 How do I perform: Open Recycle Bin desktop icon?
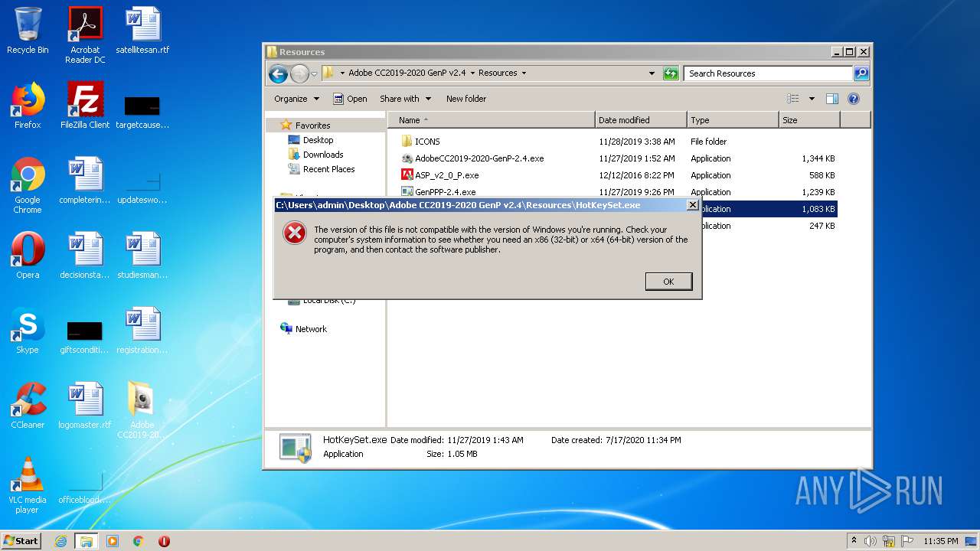(28, 31)
